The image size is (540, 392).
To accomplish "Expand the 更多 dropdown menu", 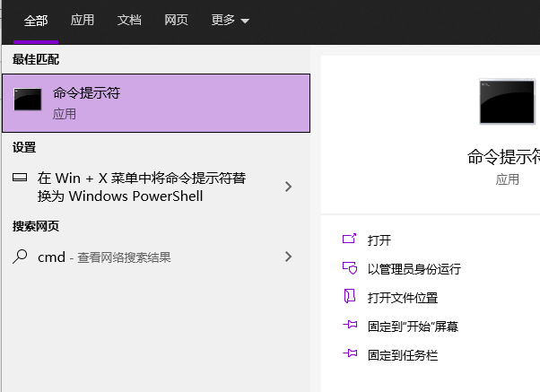I will click(x=230, y=20).
